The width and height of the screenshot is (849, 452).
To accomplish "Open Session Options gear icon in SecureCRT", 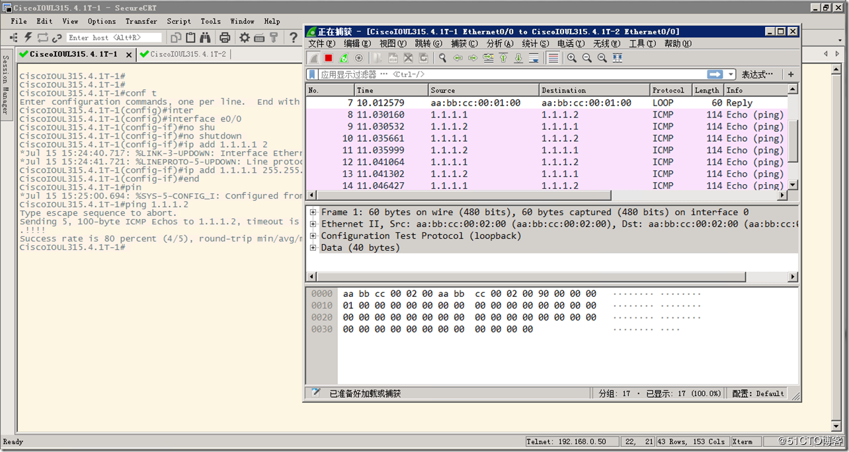I will click(x=245, y=37).
